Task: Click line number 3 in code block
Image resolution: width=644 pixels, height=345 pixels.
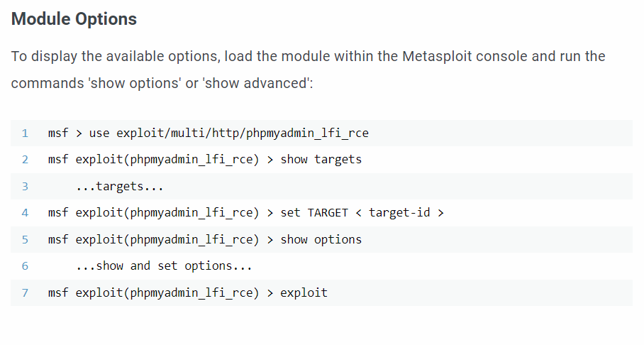Action: tap(25, 186)
